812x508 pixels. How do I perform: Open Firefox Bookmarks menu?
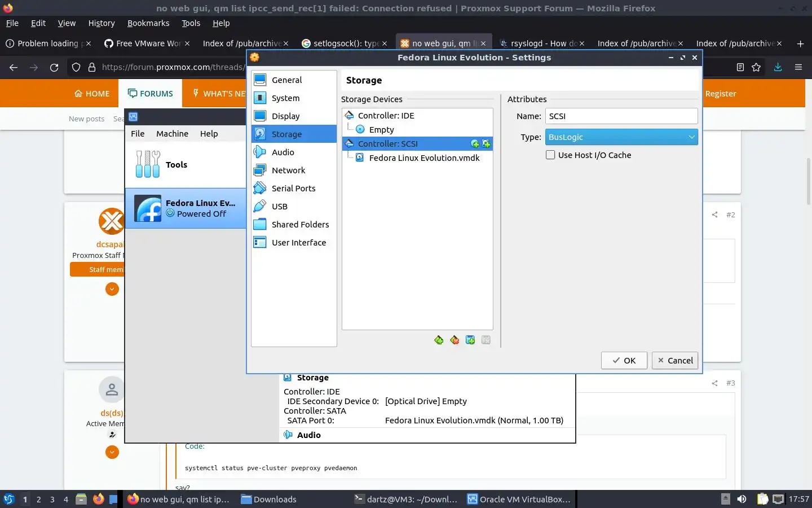pos(148,23)
